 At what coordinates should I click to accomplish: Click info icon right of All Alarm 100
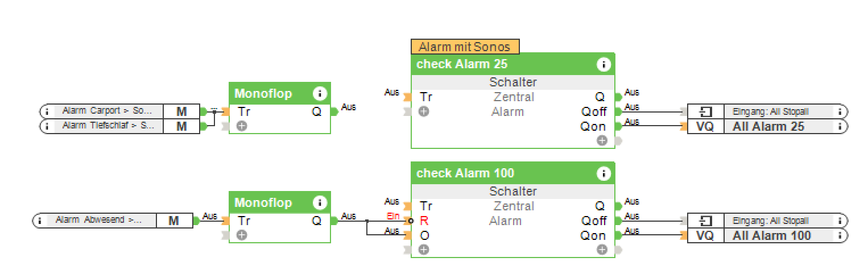click(x=840, y=235)
